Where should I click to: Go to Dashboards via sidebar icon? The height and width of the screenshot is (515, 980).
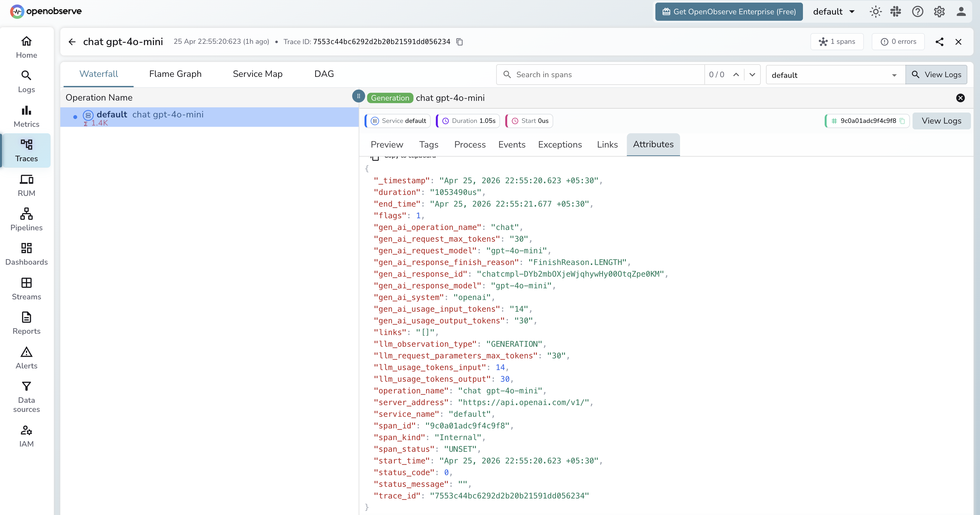click(x=26, y=253)
